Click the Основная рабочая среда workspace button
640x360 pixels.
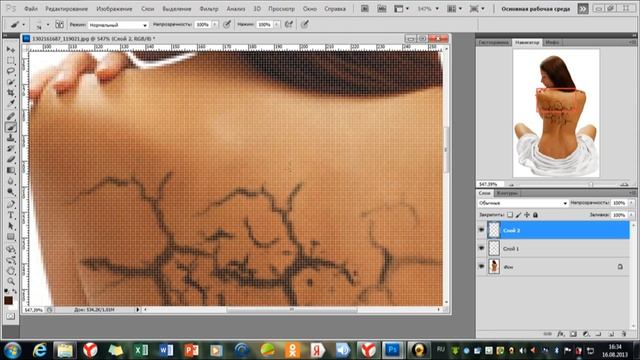(536, 9)
